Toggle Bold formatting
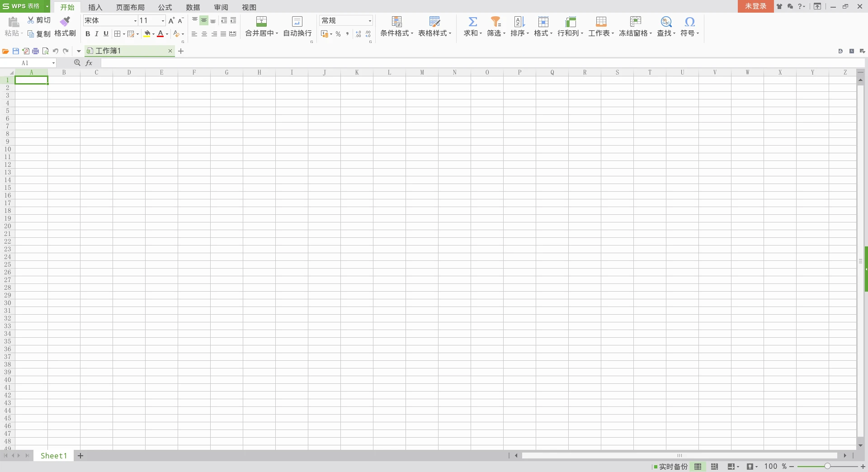Screen dimensions: 868x472 pyautogui.click(x=88, y=34)
